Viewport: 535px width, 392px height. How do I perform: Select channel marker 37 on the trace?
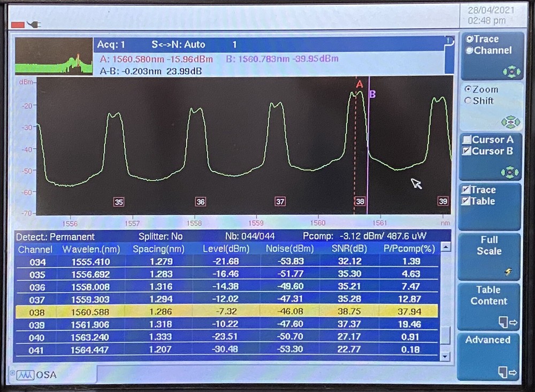(280, 201)
